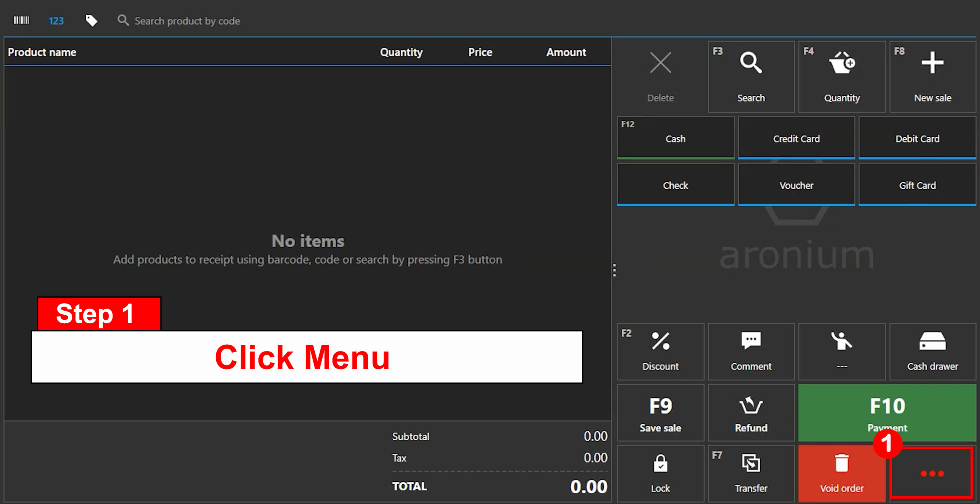Click the Refund basket icon

point(751,413)
